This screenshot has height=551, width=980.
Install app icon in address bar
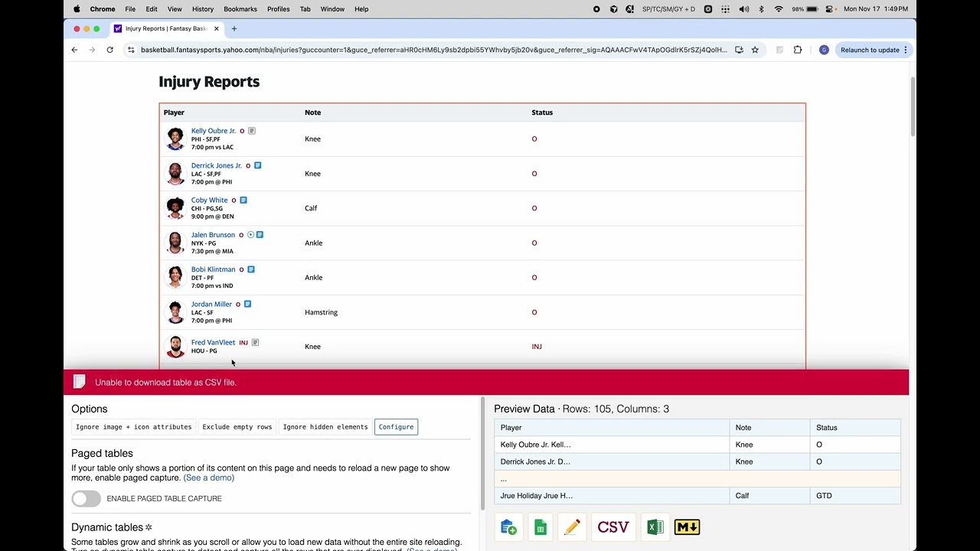(739, 50)
